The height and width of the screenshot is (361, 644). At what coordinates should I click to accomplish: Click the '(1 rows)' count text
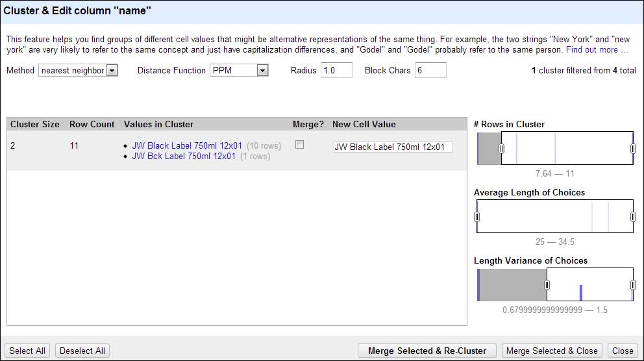coord(255,156)
